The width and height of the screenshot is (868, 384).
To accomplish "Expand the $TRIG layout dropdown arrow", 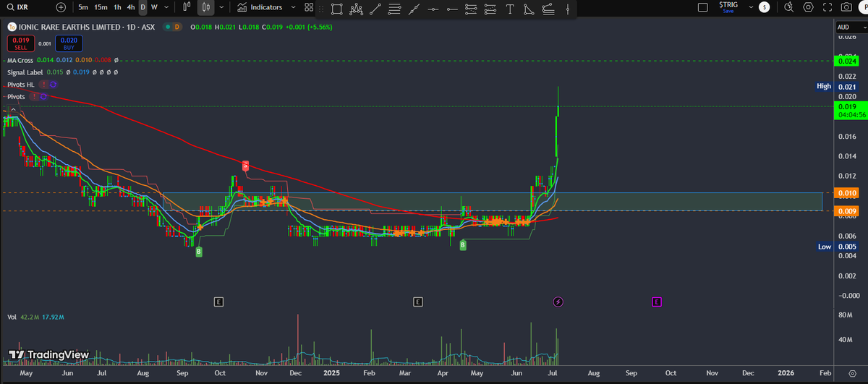I will tap(749, 7).
